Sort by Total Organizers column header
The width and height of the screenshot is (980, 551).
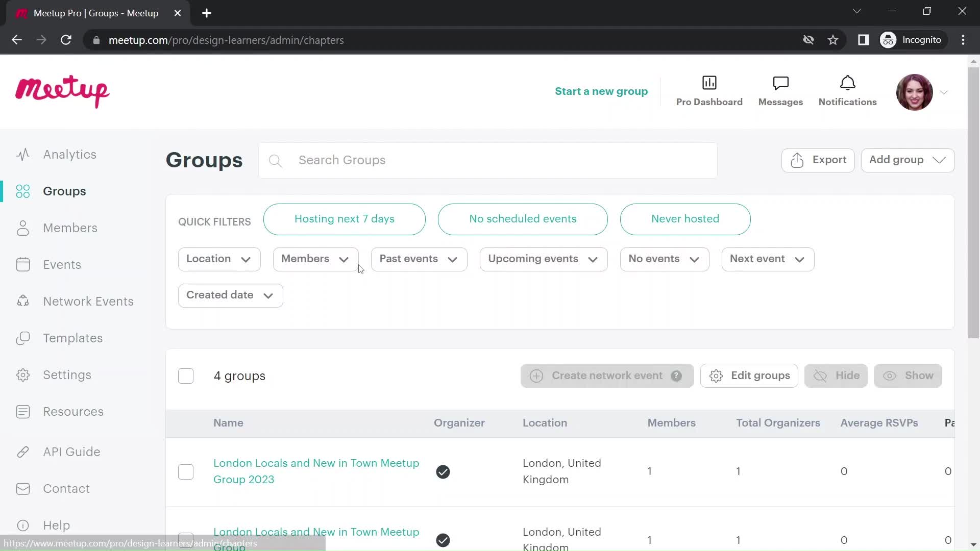click(x=778, y=423)
